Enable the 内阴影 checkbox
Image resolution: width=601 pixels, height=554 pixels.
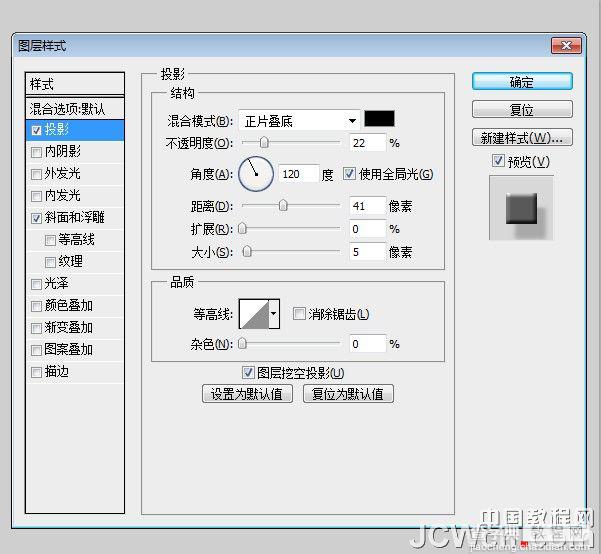click(x=36, y=152)
